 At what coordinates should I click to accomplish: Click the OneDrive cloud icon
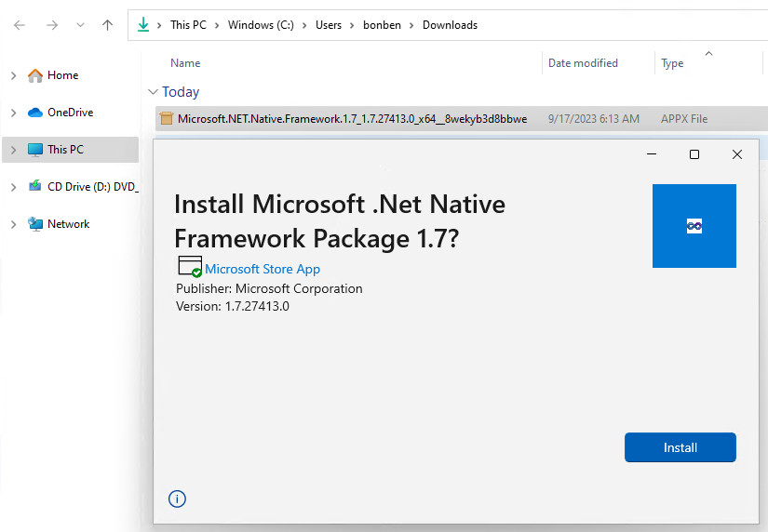coord(35,113)
